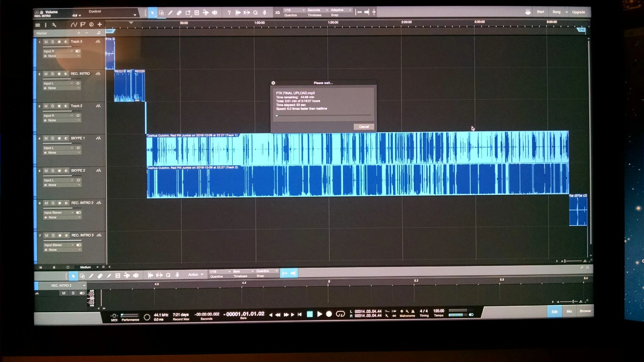Select the Listen speaker tool

(x=215, y=13)
